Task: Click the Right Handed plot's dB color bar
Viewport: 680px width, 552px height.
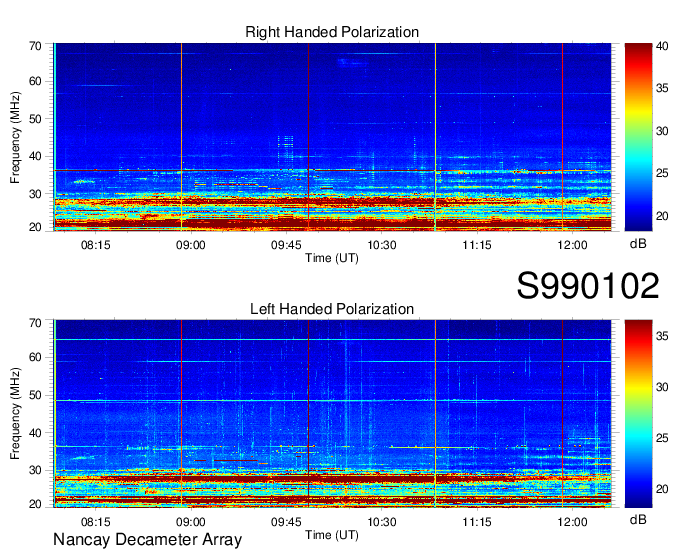Action: (x=638, y=137)
